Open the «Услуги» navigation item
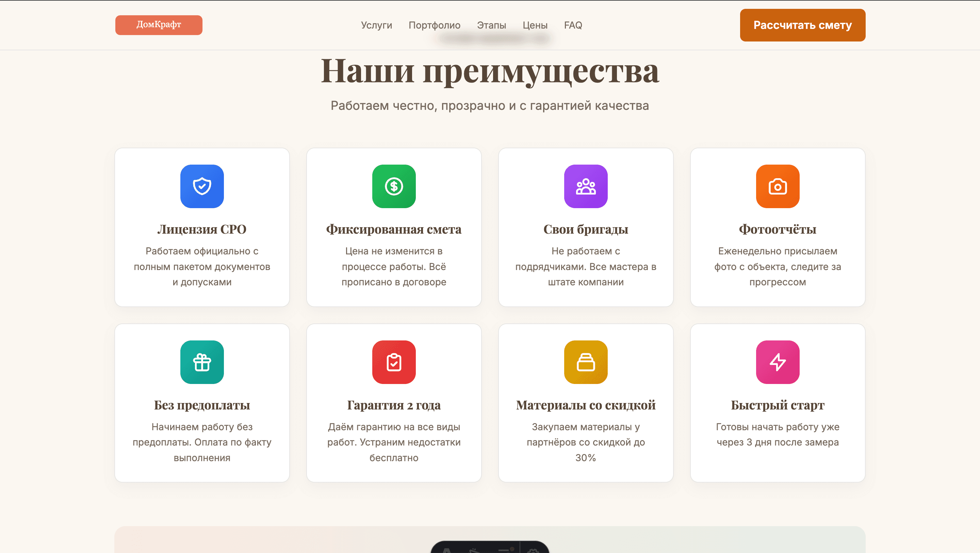Screen dimensions: 980x553 [376, 25]
